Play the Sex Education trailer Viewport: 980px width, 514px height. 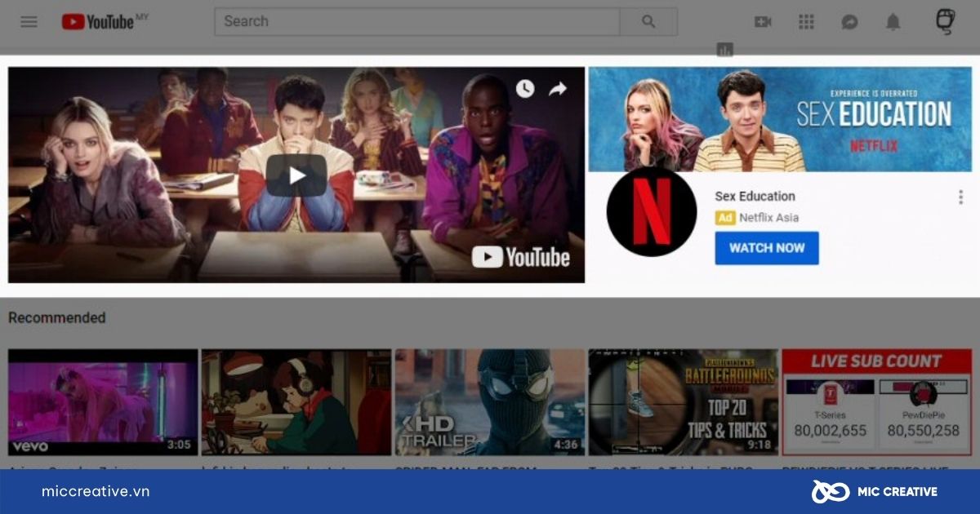(x=296, y=175)
